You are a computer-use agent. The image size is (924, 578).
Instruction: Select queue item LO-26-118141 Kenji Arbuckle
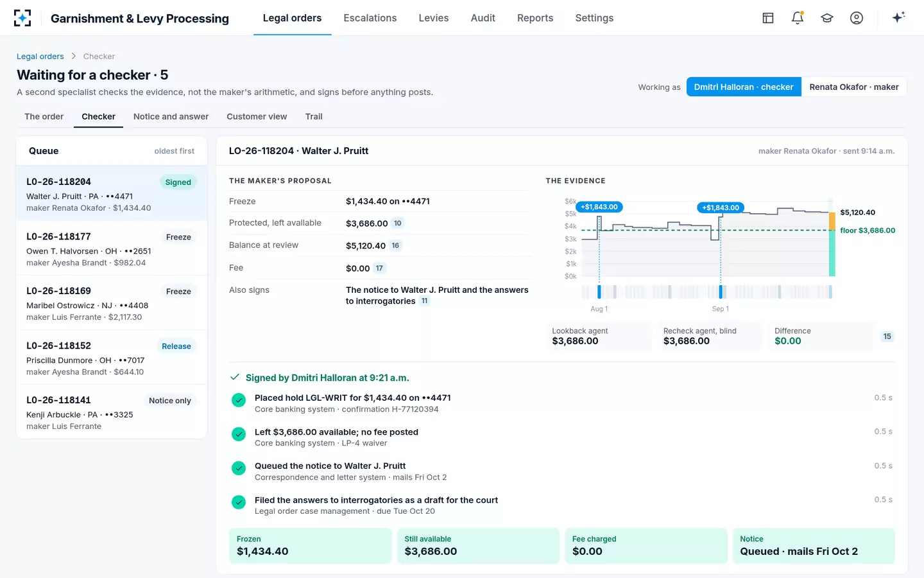(x=112, y=412)
